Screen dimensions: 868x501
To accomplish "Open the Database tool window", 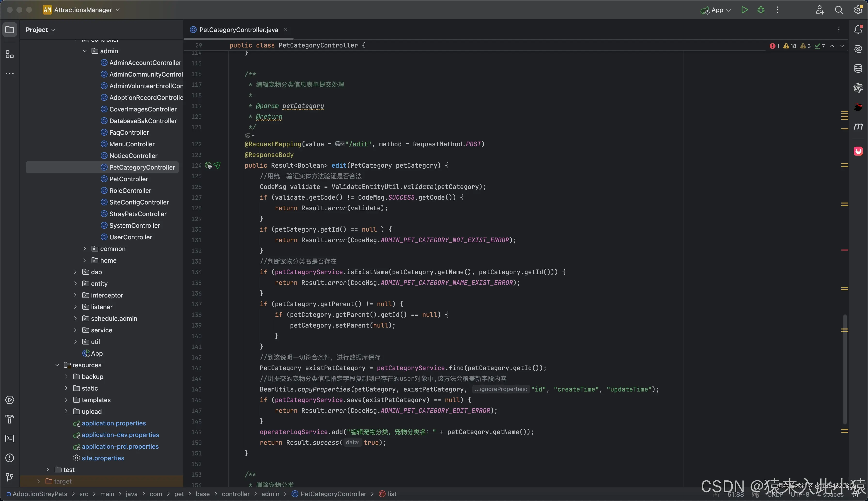I will tap(858, 69).
